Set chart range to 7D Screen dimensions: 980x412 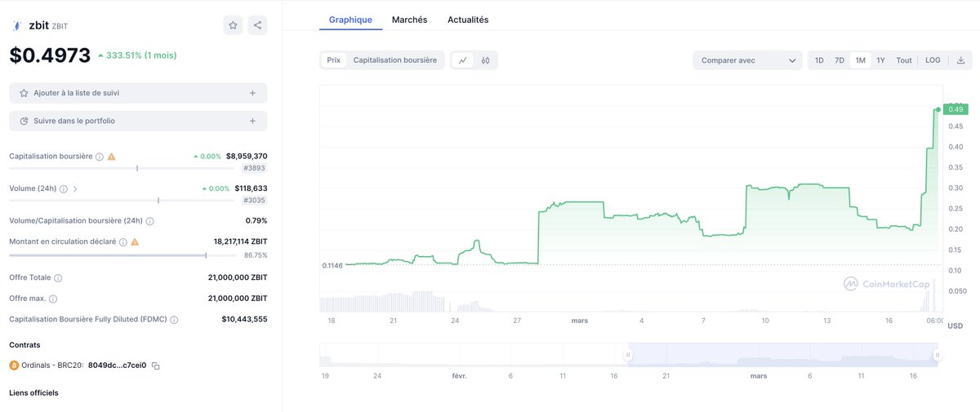(840, 60)
